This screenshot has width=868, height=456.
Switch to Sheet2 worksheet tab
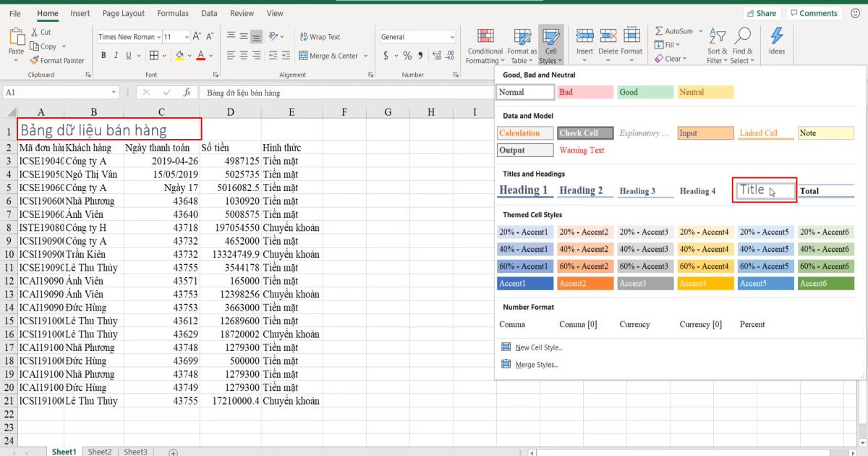[x=99, y=451]
